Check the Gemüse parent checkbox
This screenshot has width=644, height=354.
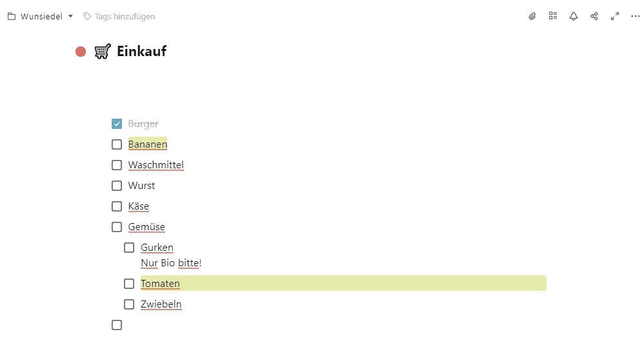(x=117, y=227)
